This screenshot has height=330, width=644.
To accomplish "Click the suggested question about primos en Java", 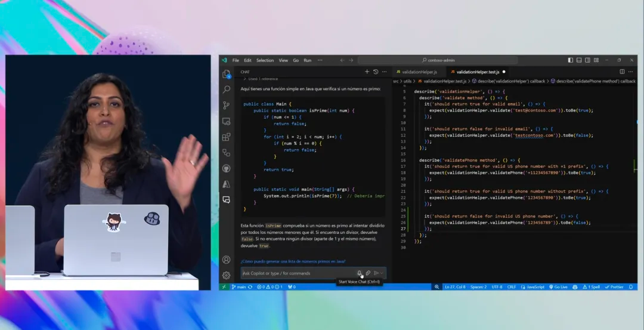I will click(x=293, y=261).
